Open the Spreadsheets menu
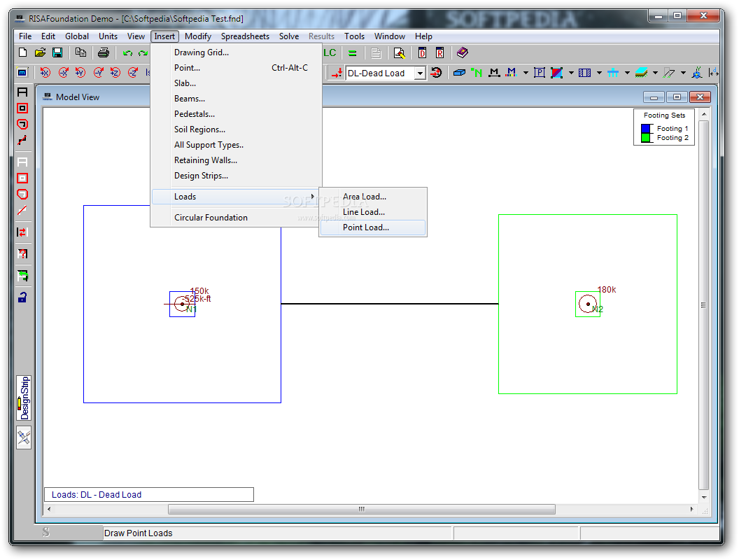This screenshot has height=560, width=739. pyautogui.click(x=245, y=36)
